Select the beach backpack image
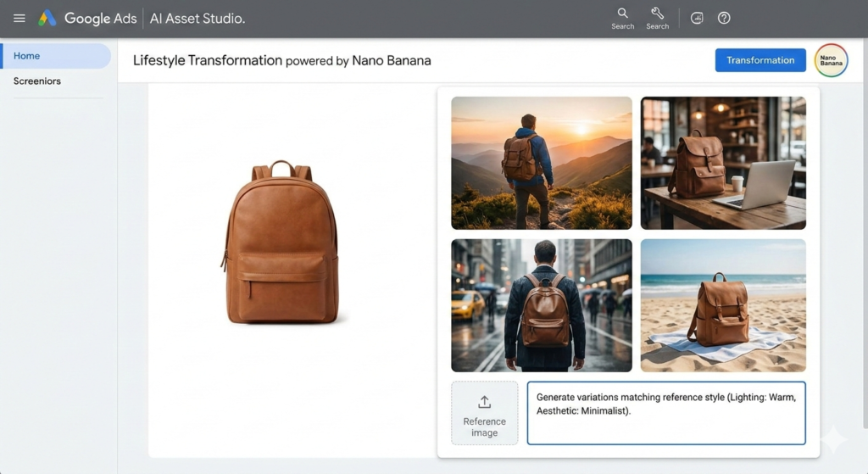The image size is (868, 474). click(723, 305)
